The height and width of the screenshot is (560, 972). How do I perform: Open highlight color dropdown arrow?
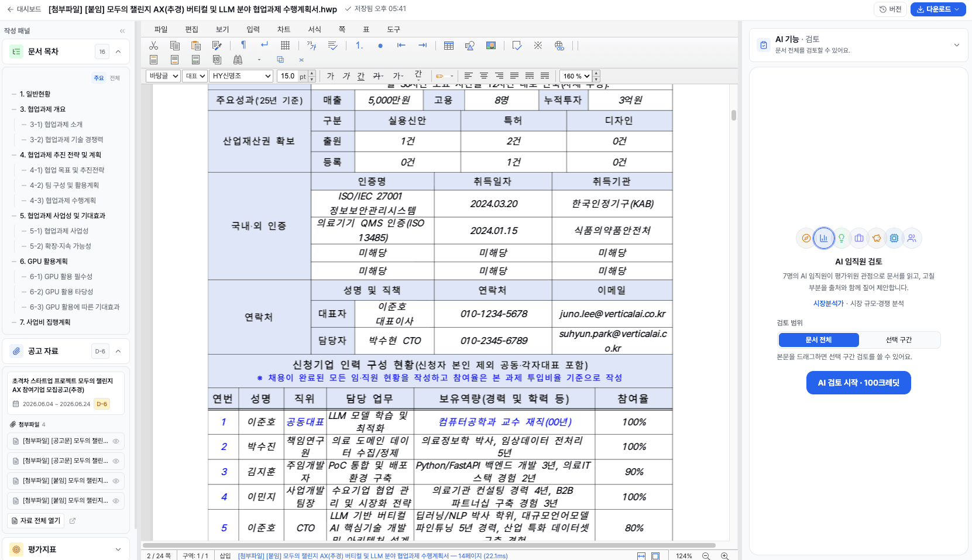coord(452,76)
